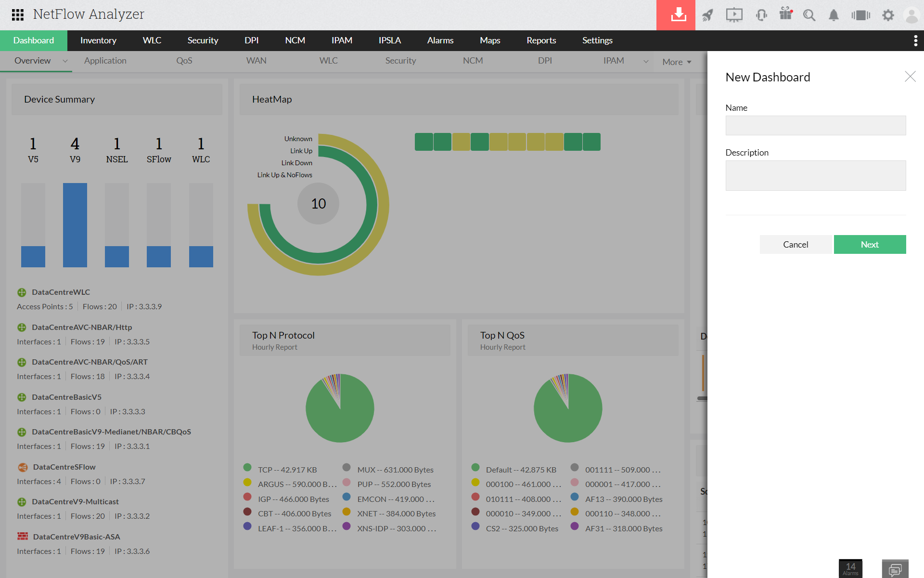Screen dimensions: 924x578
Task: Click the search icon in top bar
Action: click(x=808, y=14)
